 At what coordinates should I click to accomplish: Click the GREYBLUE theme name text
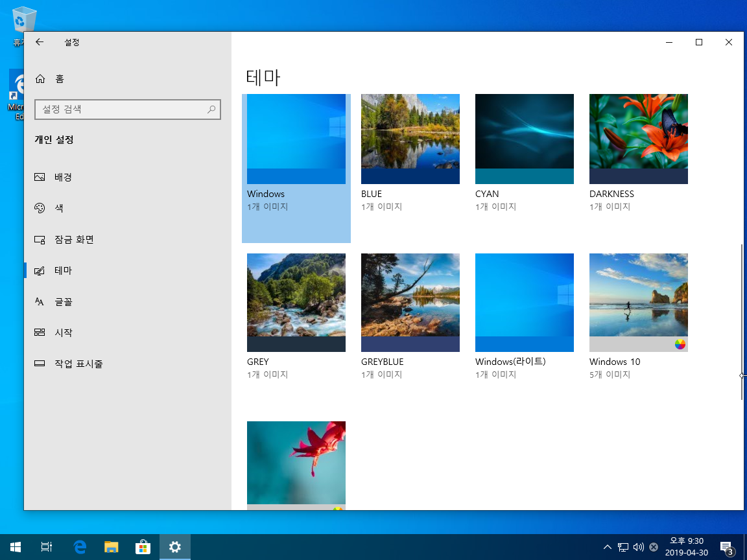coord(382,362)
